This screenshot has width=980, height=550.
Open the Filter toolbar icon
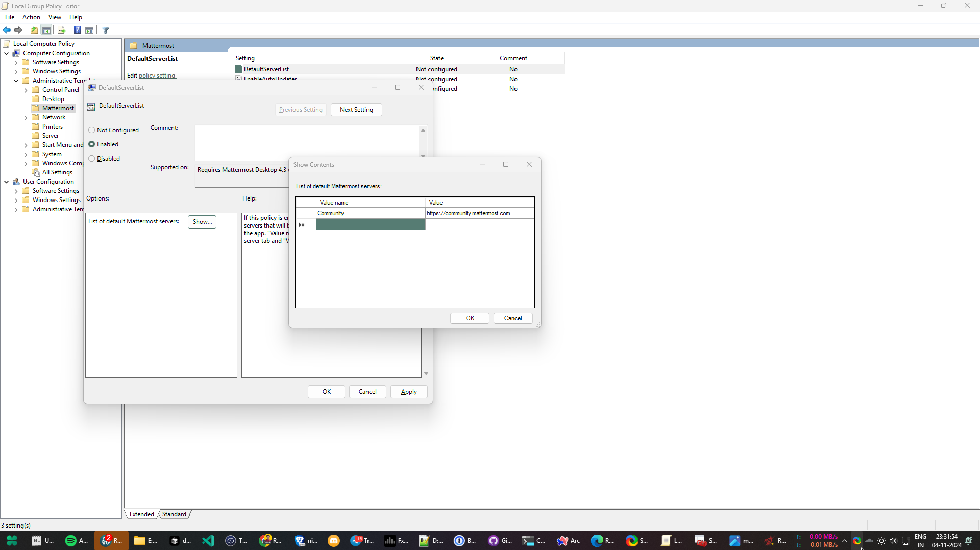pos(105,30)
